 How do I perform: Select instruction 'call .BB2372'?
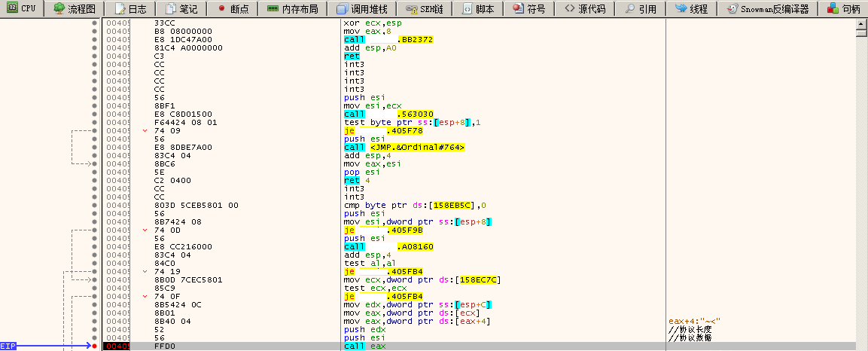click(388, 40)
